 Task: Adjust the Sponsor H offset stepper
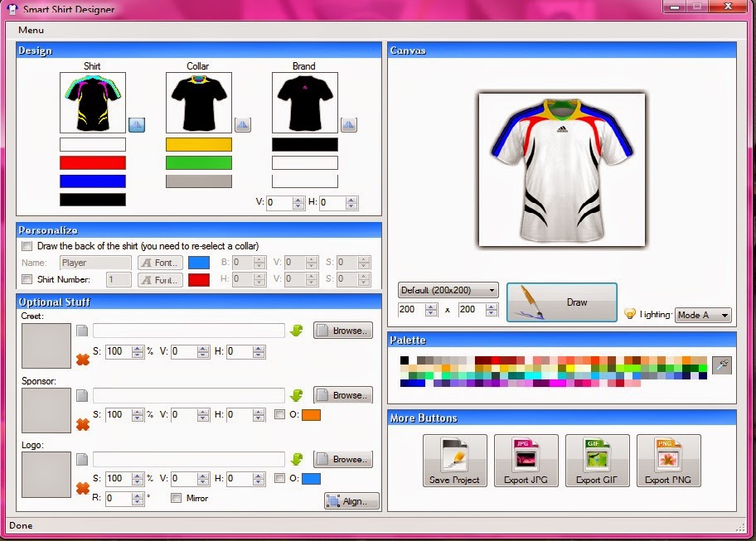259,415
